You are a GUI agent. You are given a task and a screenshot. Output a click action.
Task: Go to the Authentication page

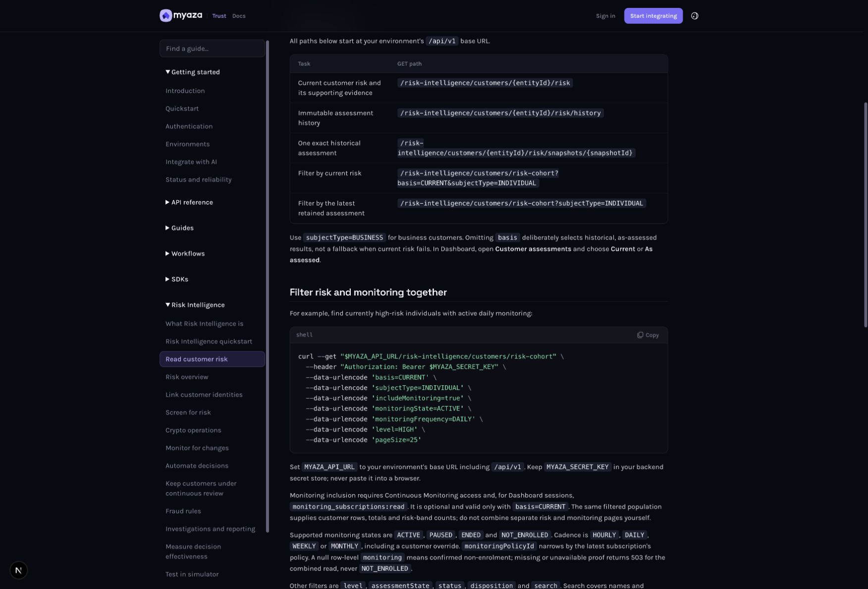[x=189, y=126]
